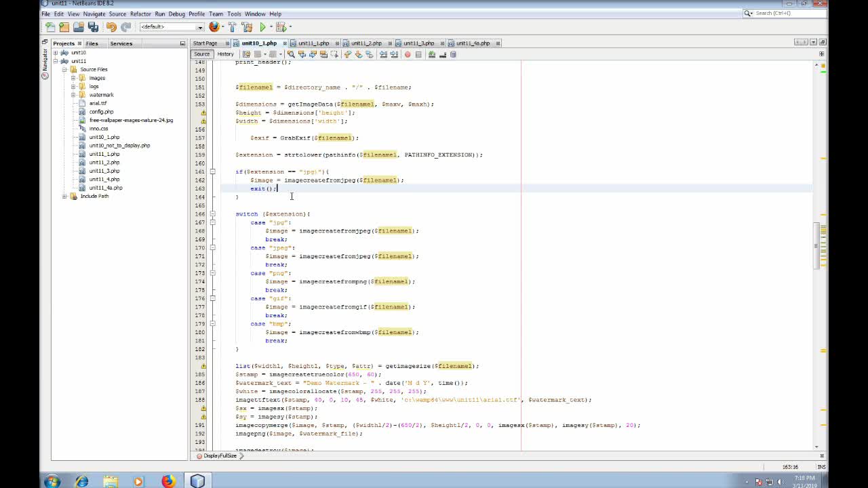Collapse the unit11 project node
Screen dimensions: 868x488
56,61
